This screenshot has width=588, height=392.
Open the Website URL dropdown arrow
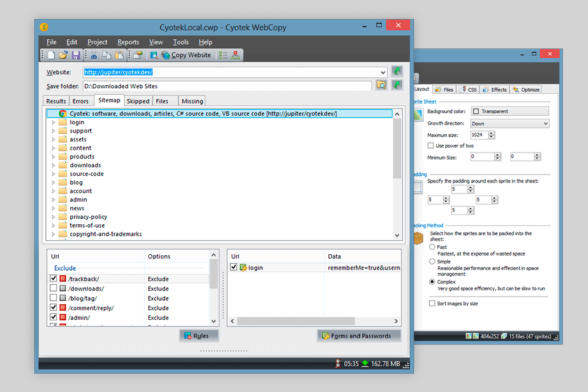pos(383,72)
